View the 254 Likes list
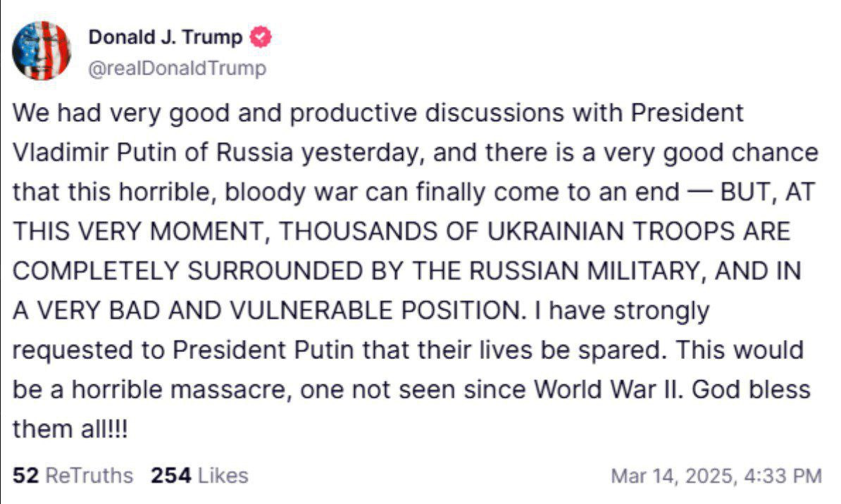Image resolution: width=841 pixels, height=504 pixels. pos(199,476)
